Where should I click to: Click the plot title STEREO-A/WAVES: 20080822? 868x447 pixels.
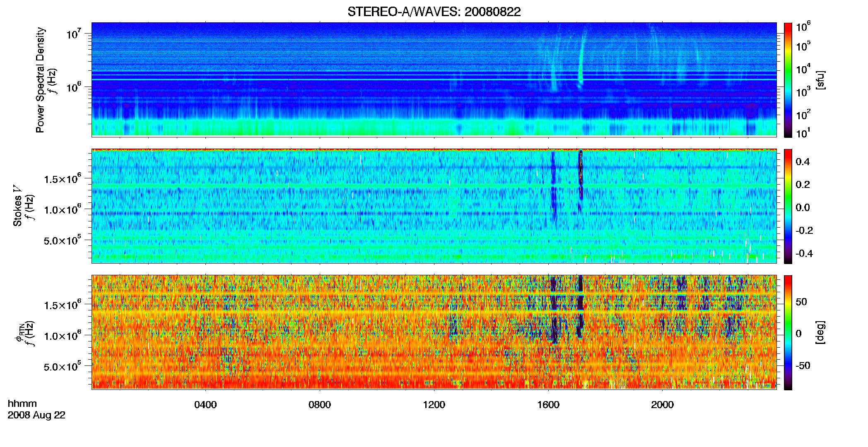point(434,12)
